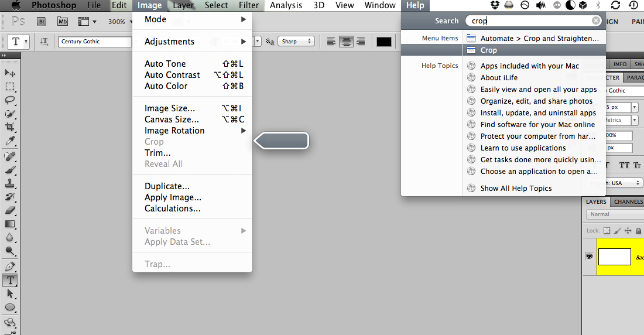Select the 3D Rotate tool
644x335 pixels.
click(x=10, y=323)
